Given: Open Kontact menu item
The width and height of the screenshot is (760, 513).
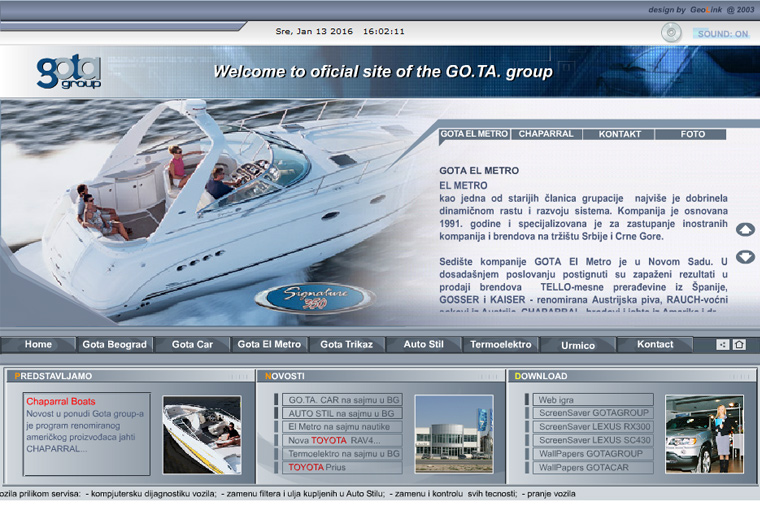Looking at the screenshot, I should tap(655, 344).
